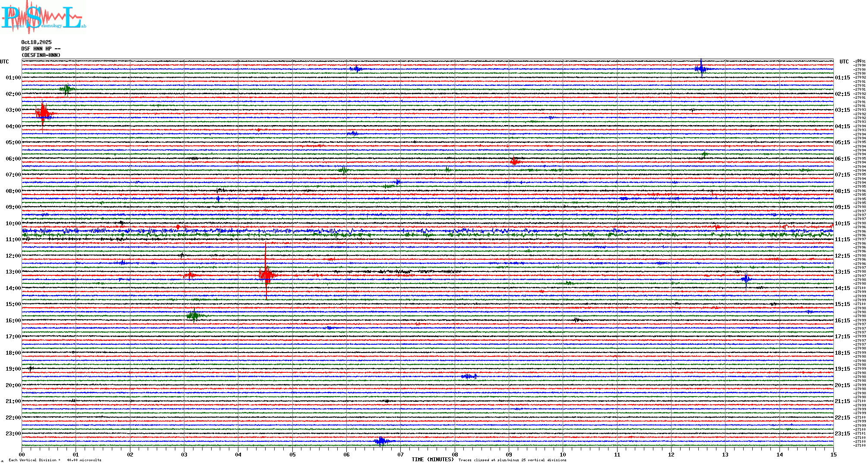Click the Each Vertical Division scale text
Image resolution: width=868 pixels, height=466 pixels.
coord(55,460)
